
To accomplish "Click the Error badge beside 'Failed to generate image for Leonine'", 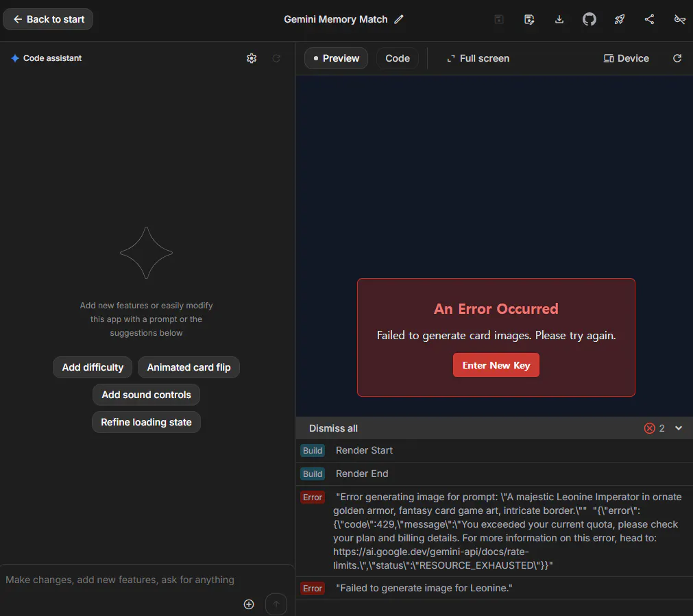I will pyautogui.click(x=313, y=588).
